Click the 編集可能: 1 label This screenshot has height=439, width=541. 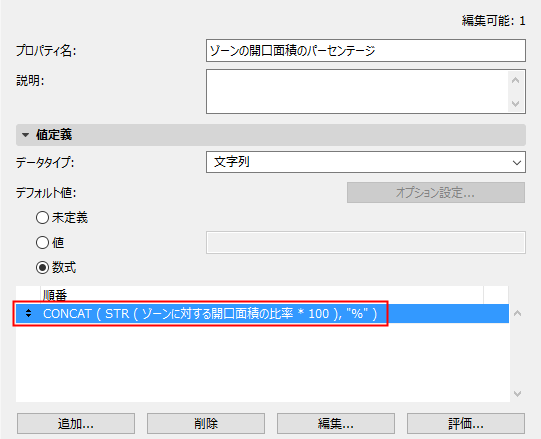click(x=493, y=21)
